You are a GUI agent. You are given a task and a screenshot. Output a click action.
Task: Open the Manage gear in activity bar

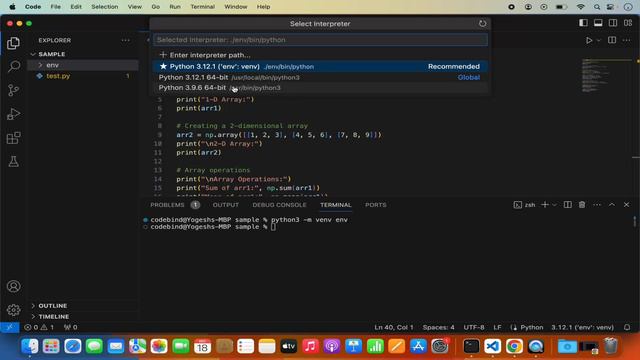(x=13, y=310)
